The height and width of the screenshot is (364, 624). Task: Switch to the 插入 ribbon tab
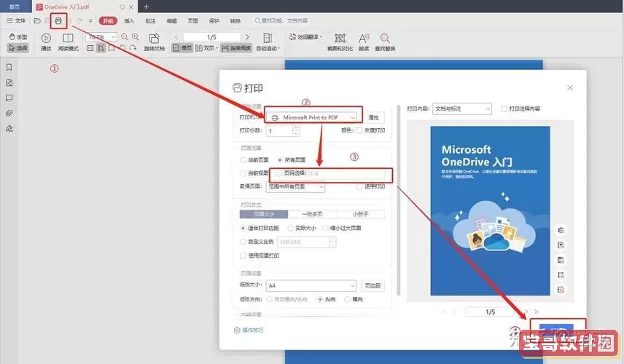click(x=129, y=20)
